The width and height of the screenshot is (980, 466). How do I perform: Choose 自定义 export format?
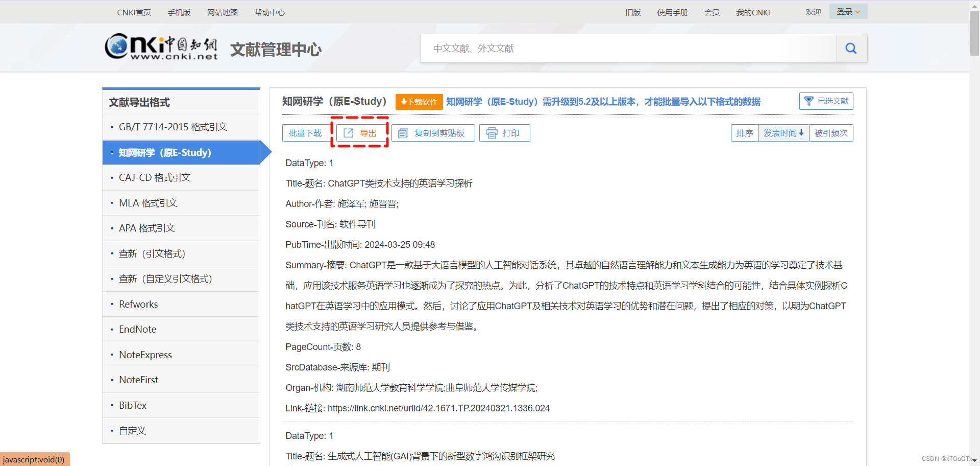(181, 431)
